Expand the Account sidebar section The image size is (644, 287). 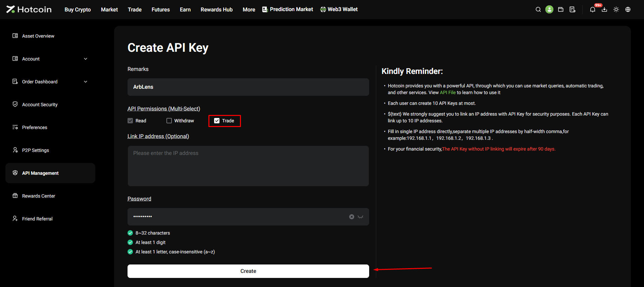coord(86,59)
